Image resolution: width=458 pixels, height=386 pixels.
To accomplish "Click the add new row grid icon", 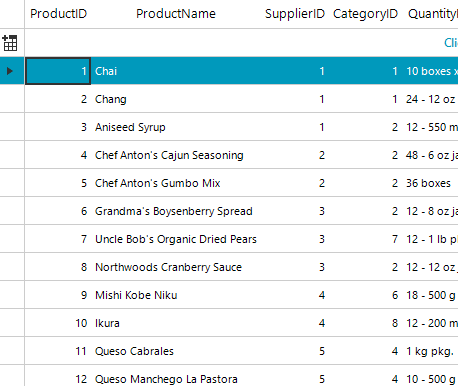I will coord(10,43).
